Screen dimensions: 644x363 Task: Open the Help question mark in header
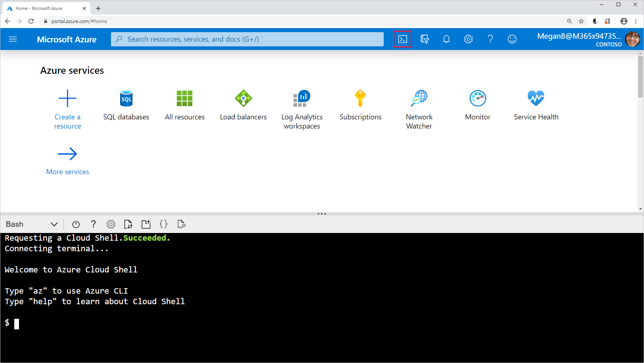490,39
